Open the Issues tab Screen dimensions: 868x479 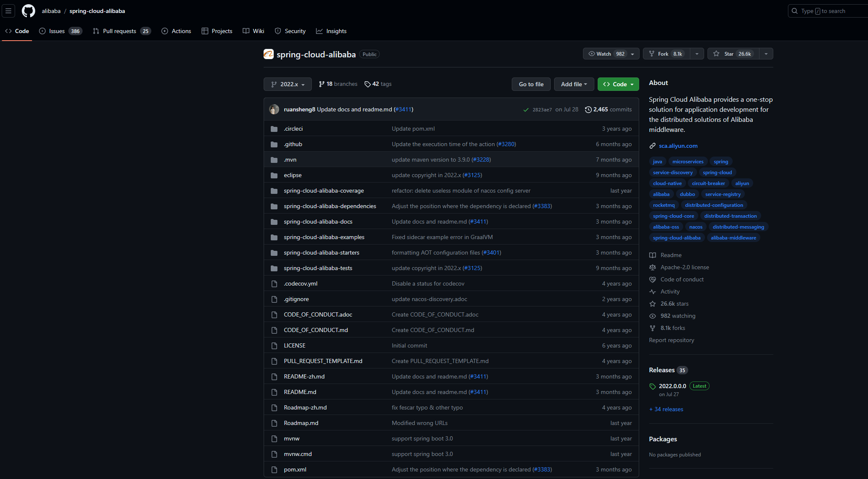click(61, 31)
